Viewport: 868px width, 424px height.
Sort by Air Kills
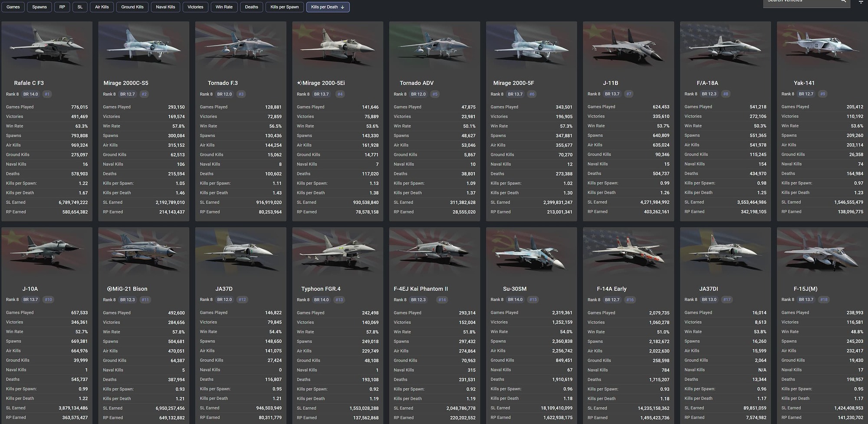click(x=102, y=7)
